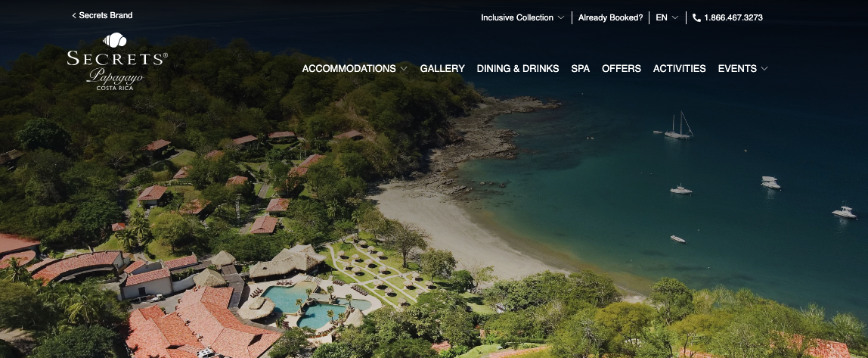The width and height of the screenshot is (868, 358).
Task: Click the Events menu label
Action: click(x=737, y=69)
